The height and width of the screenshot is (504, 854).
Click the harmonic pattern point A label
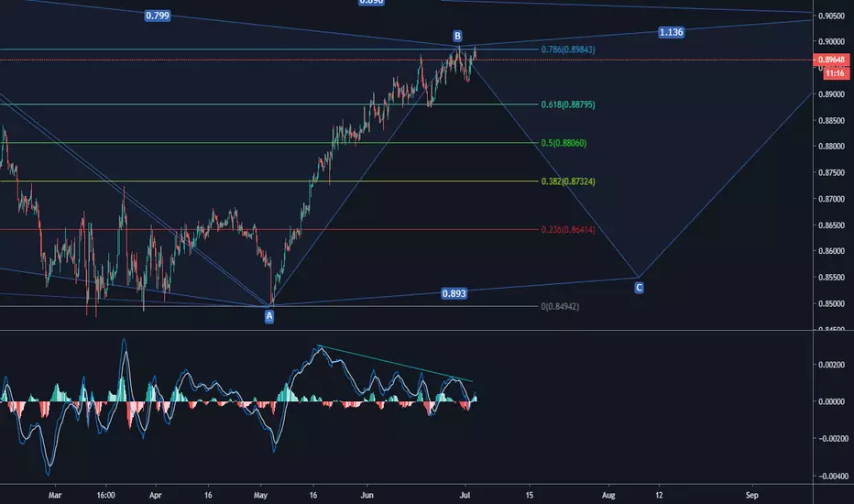point(269,315)
